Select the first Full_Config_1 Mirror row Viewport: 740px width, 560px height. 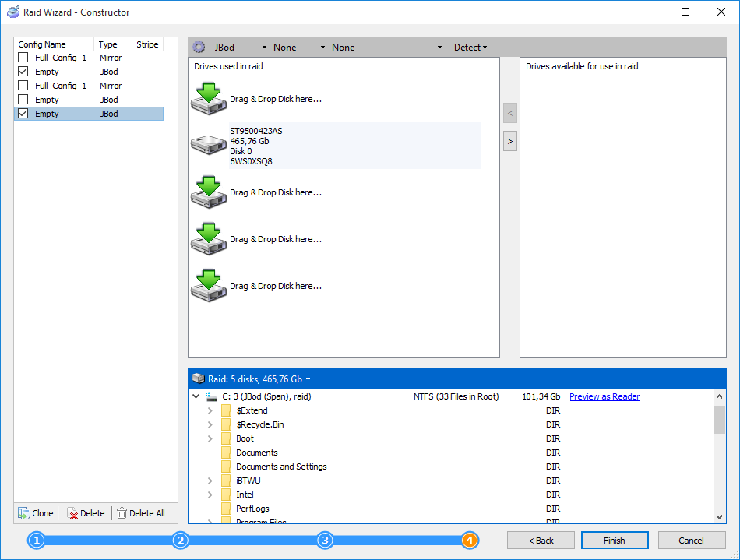(89, 58)
